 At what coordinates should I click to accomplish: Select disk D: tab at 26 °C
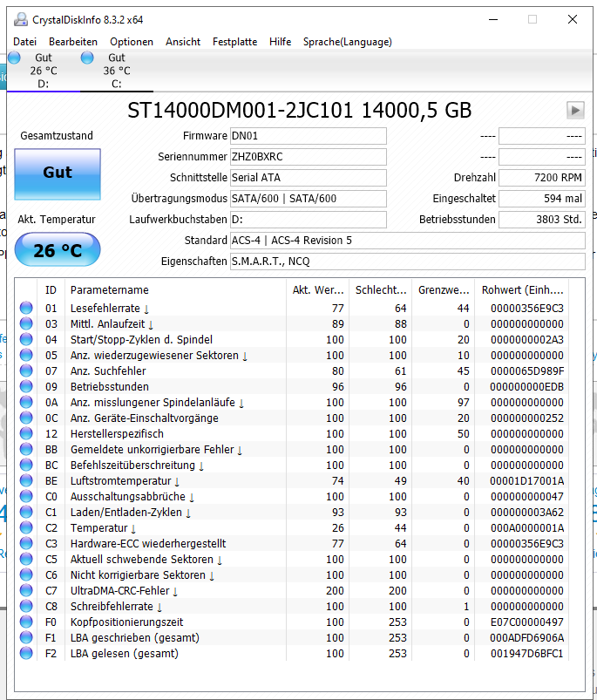point(44,71)
